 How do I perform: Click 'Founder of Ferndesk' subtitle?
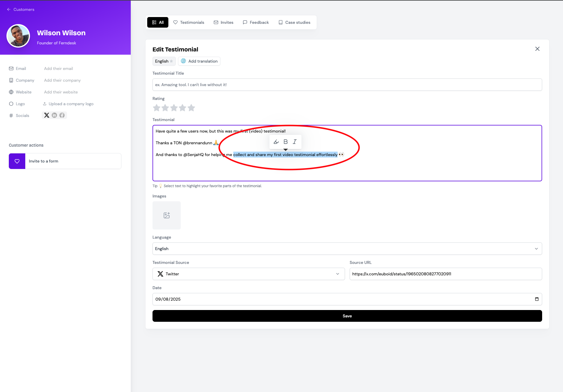[x=56, y=43]
